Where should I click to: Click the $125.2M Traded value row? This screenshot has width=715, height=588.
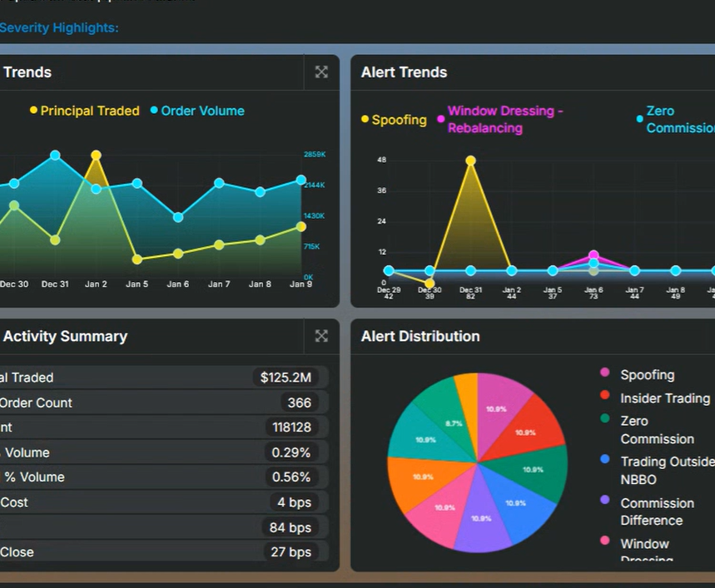click(287, 377)
